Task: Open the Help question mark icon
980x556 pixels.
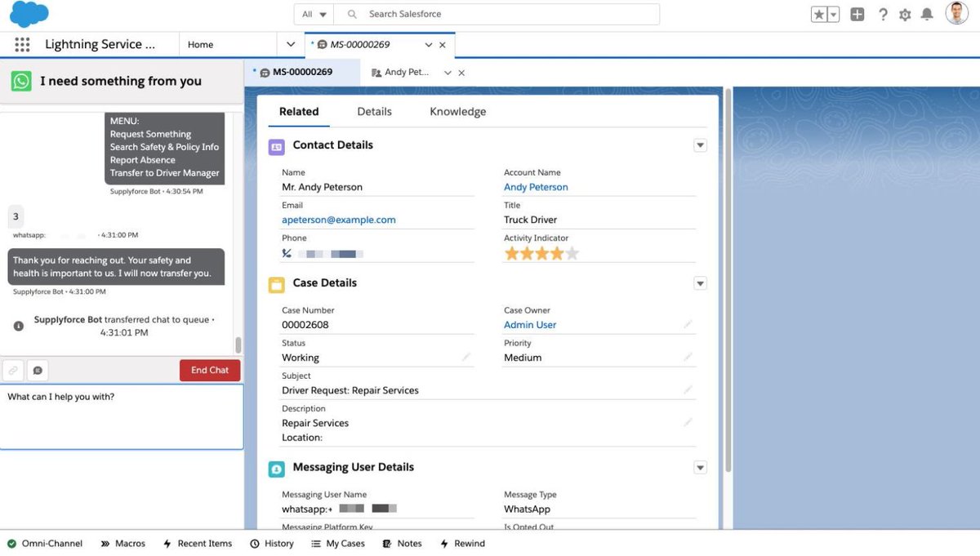Action: click(x=883, y=15)
